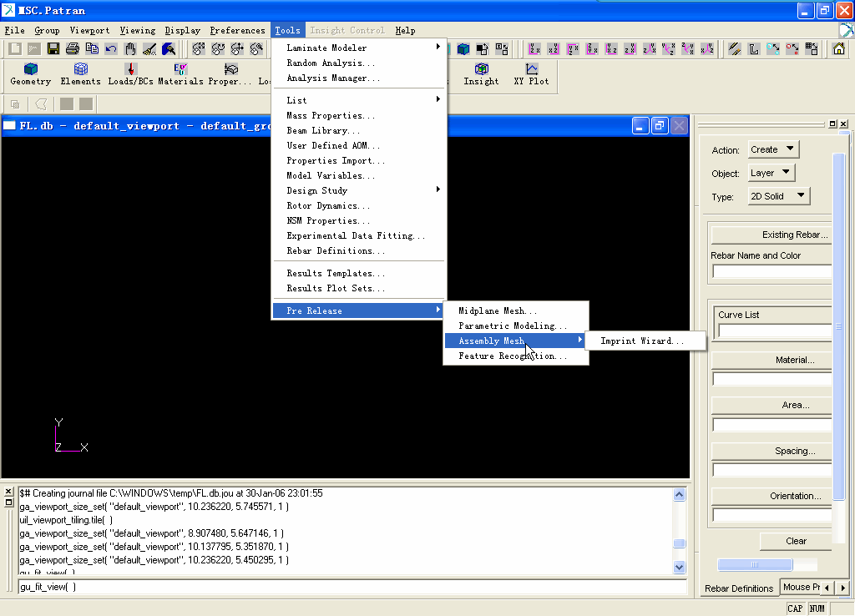The height and width of the screenshot is (616, 855).
Task: Click the blue Reset graphics icon
Action: (169, 49)
